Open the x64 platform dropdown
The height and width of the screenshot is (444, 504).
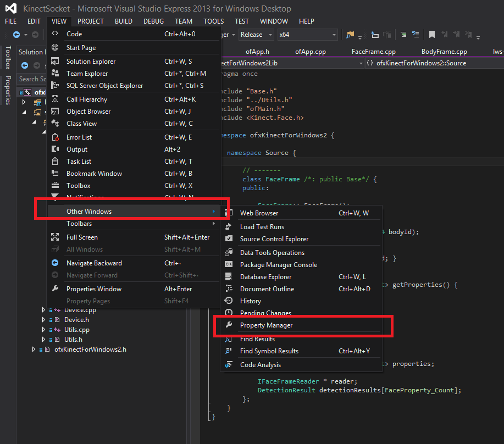(307, 35)
